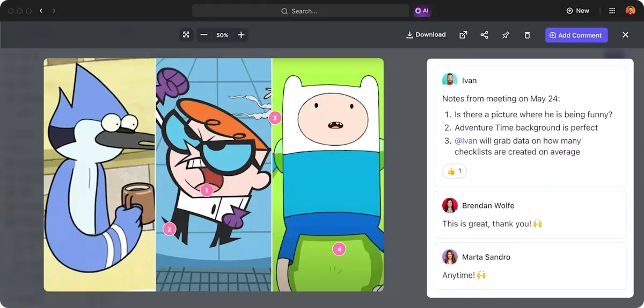Delete image using trash icon
644x308 pixels.
point(527,35)
